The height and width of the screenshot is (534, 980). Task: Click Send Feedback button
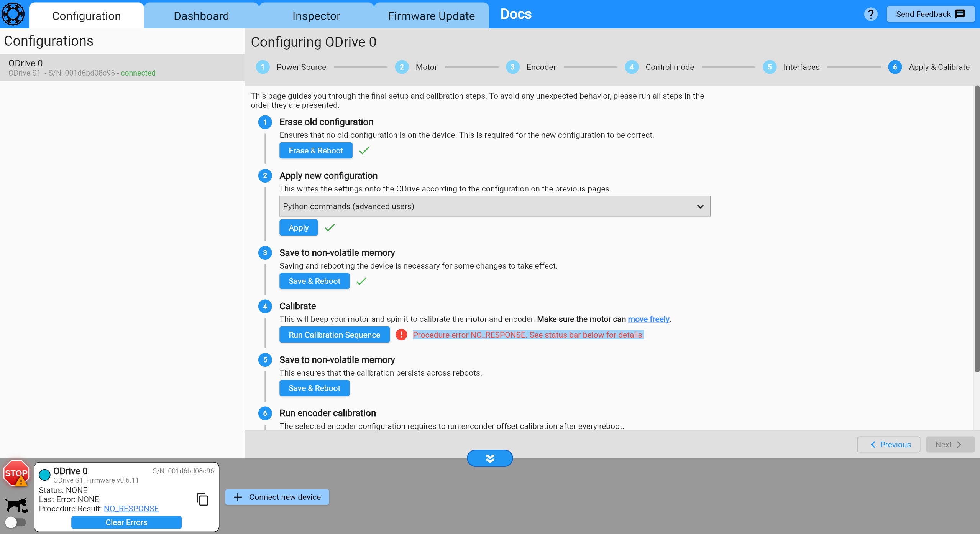pyautogui.click(x=931, y=14)
